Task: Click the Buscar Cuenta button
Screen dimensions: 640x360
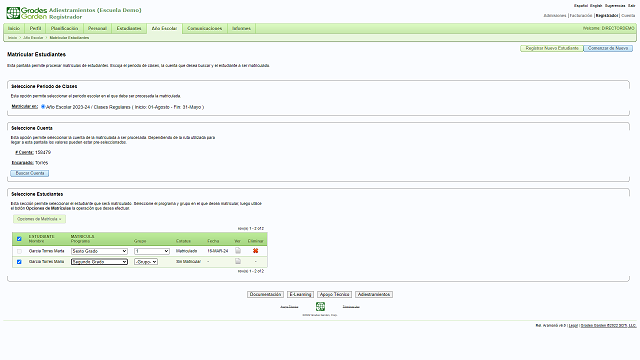Action: click(30, 173)
